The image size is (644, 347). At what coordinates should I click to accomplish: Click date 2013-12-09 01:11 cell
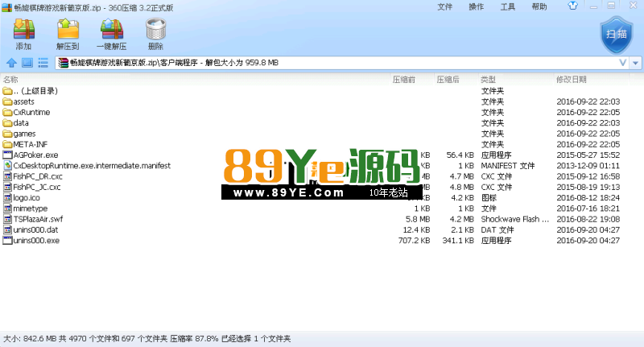click(588, 166)
